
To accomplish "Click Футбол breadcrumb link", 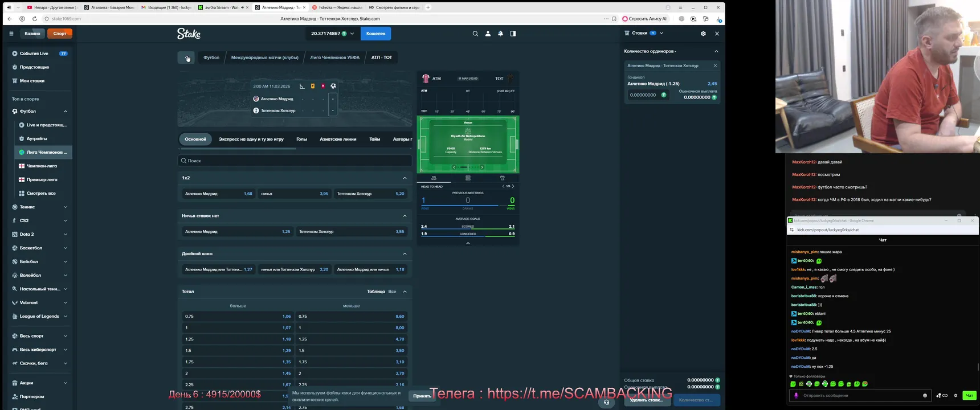I will pyautogui.click(x=211, y=58).
